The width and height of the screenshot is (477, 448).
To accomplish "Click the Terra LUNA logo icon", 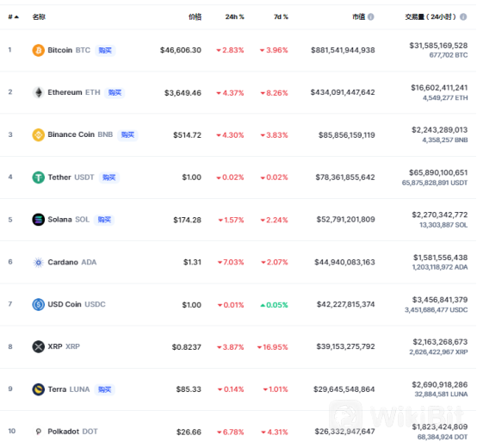I will coord(39,389).
